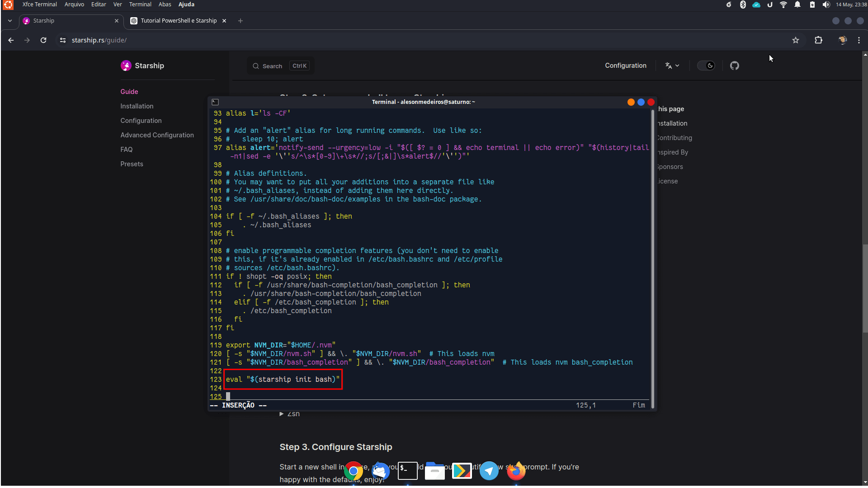The image size is (868, 488).
Task: Go forward with the browser forward arrow
Action: pyautogui.click(x=27, y=40)
